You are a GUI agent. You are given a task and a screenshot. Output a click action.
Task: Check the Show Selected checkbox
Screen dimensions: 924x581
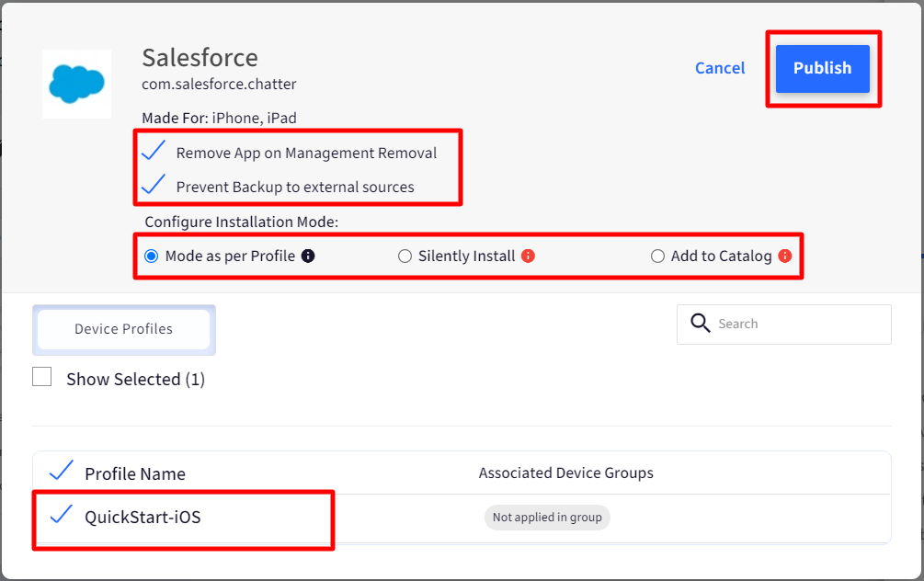tap(42, 377)
